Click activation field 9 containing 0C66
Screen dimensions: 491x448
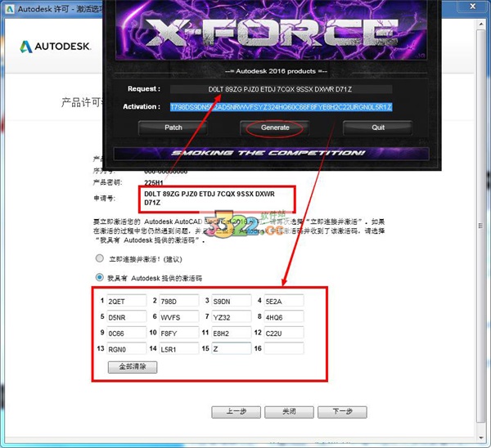coord(127,333)
